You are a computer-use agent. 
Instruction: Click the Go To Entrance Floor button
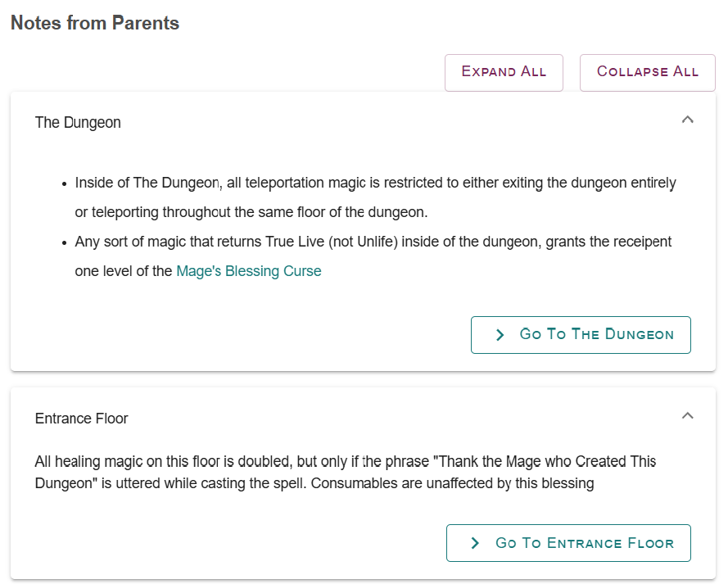(x=568, y=543)
